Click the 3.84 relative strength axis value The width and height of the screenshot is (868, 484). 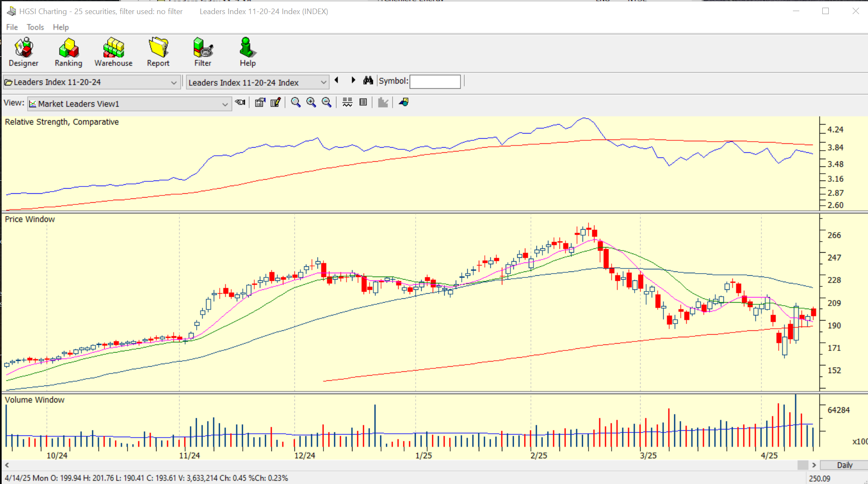[836, 148]
